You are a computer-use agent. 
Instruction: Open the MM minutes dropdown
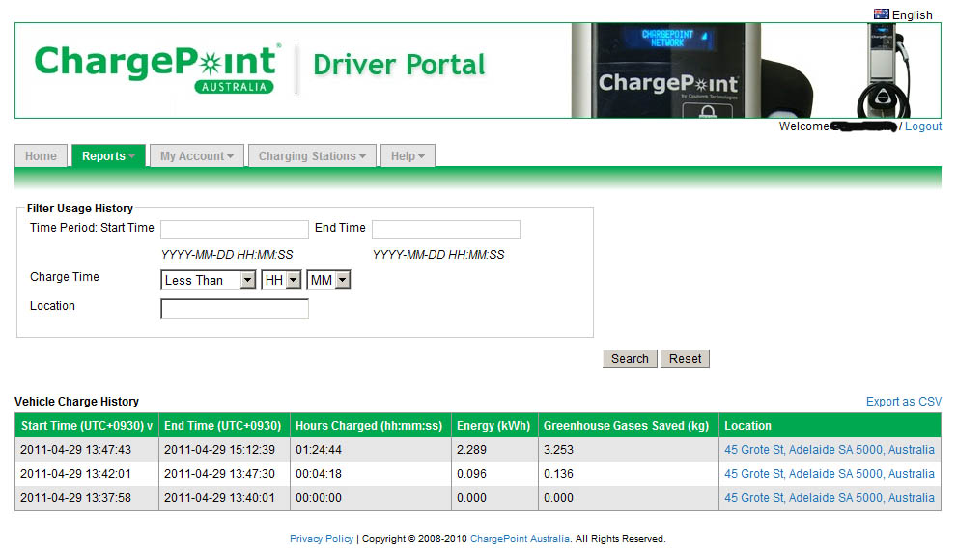[328, 280]
